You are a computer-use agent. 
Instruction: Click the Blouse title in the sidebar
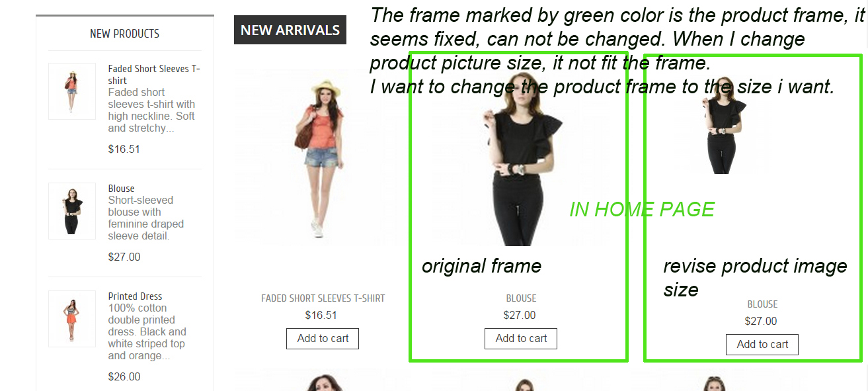point(122,189)
